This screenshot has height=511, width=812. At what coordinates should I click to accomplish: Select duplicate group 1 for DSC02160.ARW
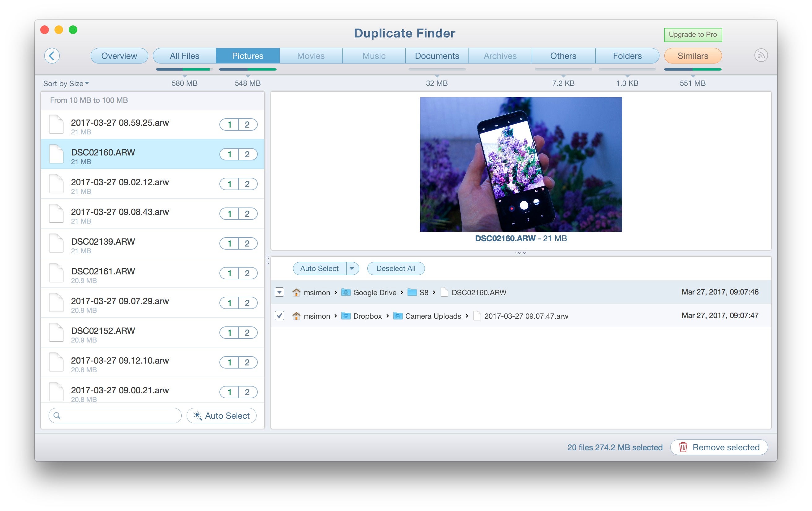[229, 154]
